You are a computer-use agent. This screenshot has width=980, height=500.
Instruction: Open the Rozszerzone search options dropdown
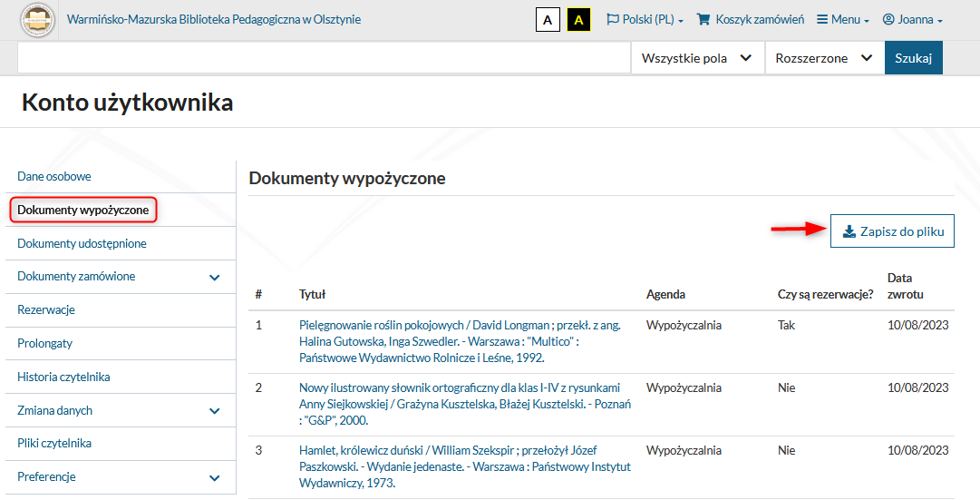(x=824, y=58)
